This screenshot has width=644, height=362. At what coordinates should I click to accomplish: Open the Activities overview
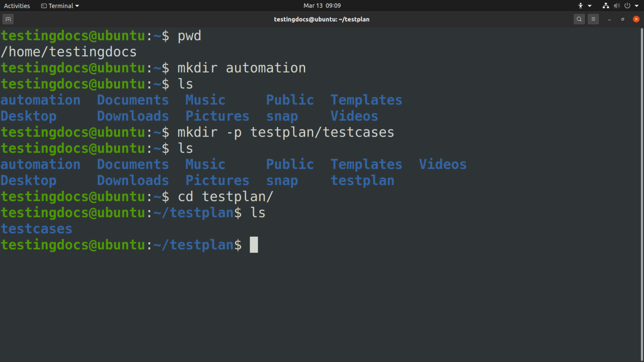pos(17,6)
